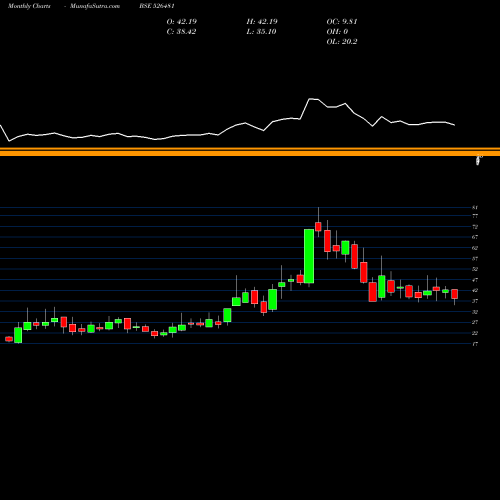500x500 pixels.
Task: Click the price axis label 72
Action: point(475,227)
